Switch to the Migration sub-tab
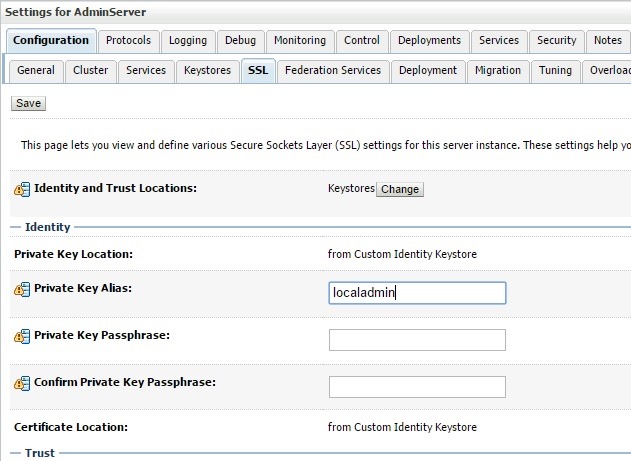Viewport: 631px width, 461px height. point(498,71)
